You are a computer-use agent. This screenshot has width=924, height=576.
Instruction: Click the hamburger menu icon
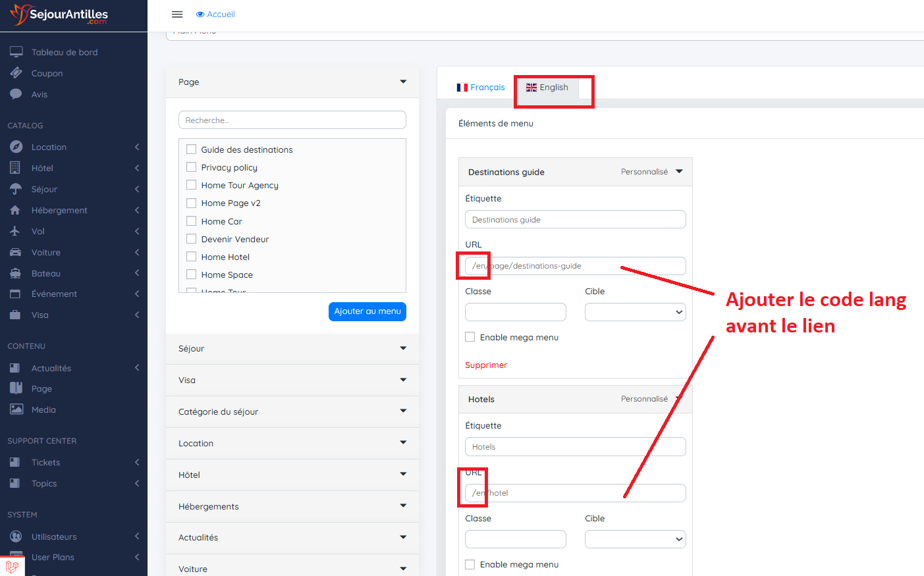(x=177, y=14)
